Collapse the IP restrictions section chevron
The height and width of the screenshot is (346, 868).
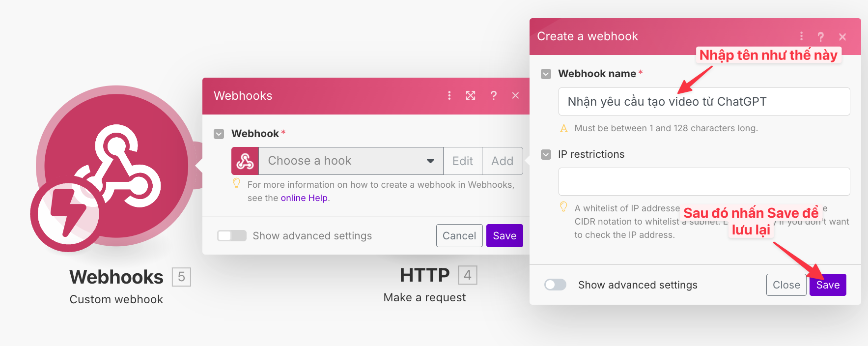pyautogui.click(x=546, y=154)
